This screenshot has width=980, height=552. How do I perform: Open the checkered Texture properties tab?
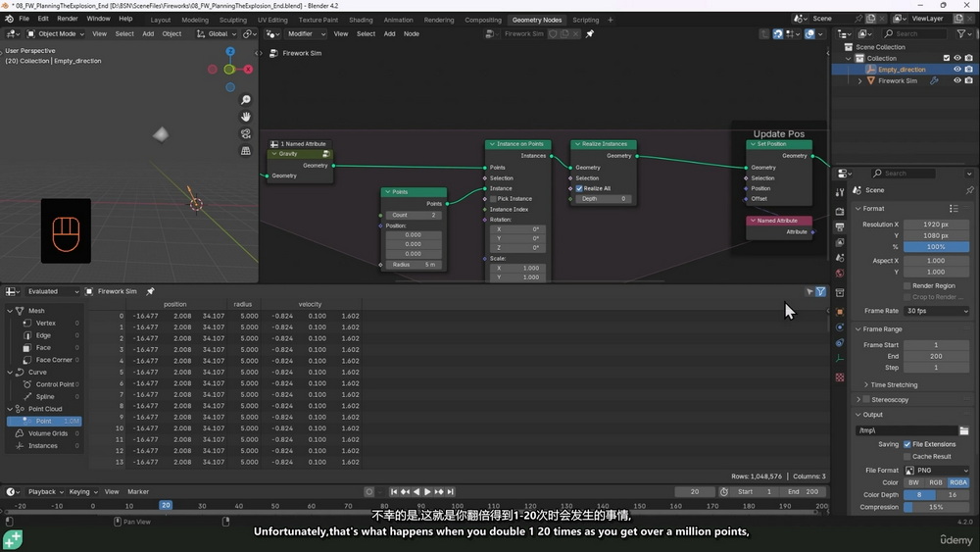pos(840,377)
